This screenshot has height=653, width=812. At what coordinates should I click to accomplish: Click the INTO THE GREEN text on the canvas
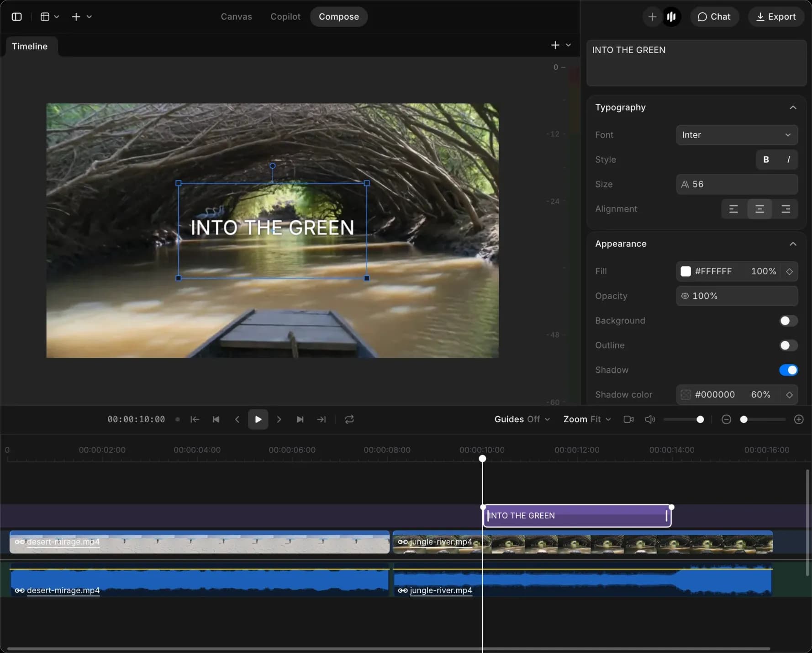[272, 228]
